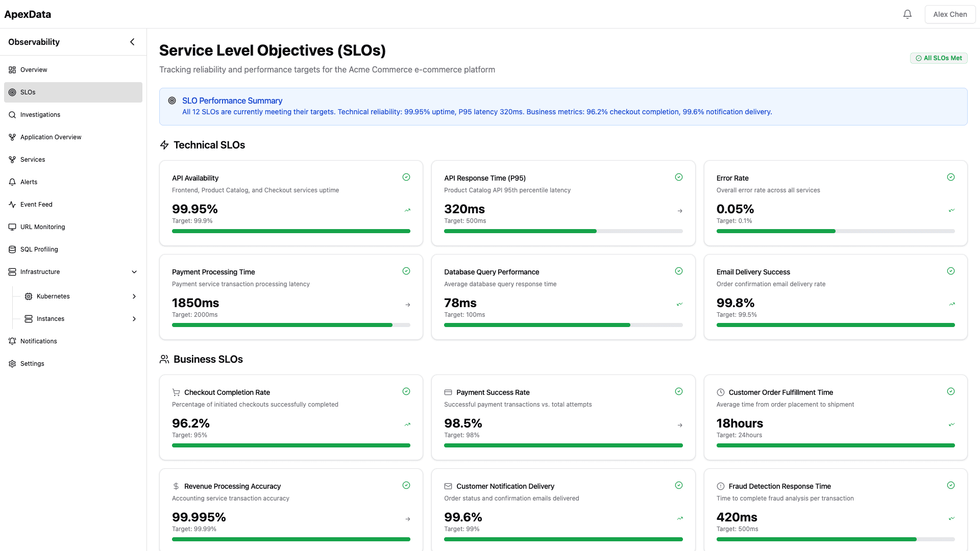The image size is (980, 551).
Task: Select the Investigations magnifier icon
Action: (x=12, y=114)
